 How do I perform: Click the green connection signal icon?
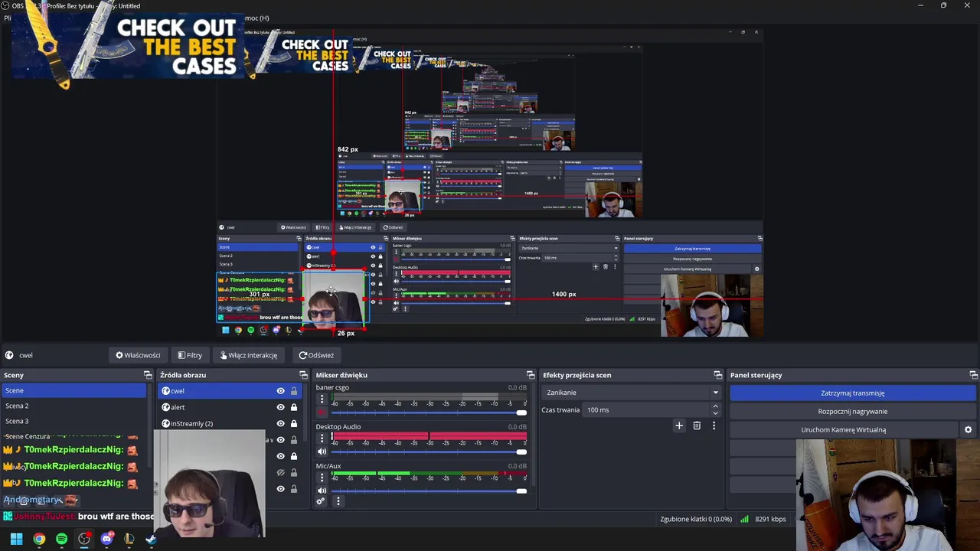(x=744, y=519)
